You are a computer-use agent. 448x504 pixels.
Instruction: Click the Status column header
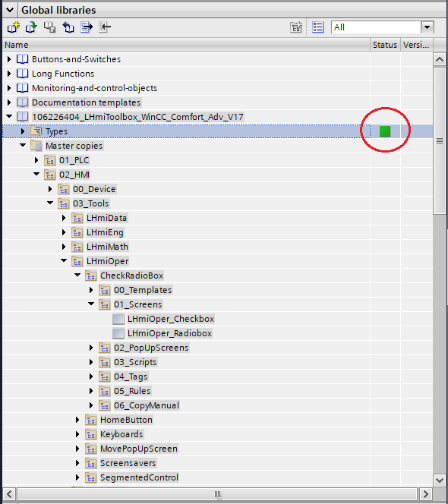tap(385, 45)
